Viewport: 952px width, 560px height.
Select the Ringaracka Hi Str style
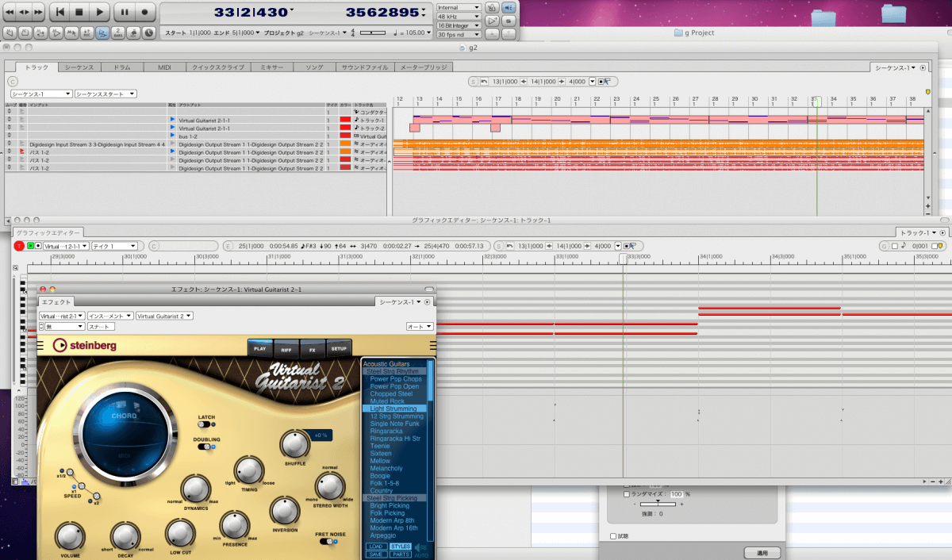point(395,439)
